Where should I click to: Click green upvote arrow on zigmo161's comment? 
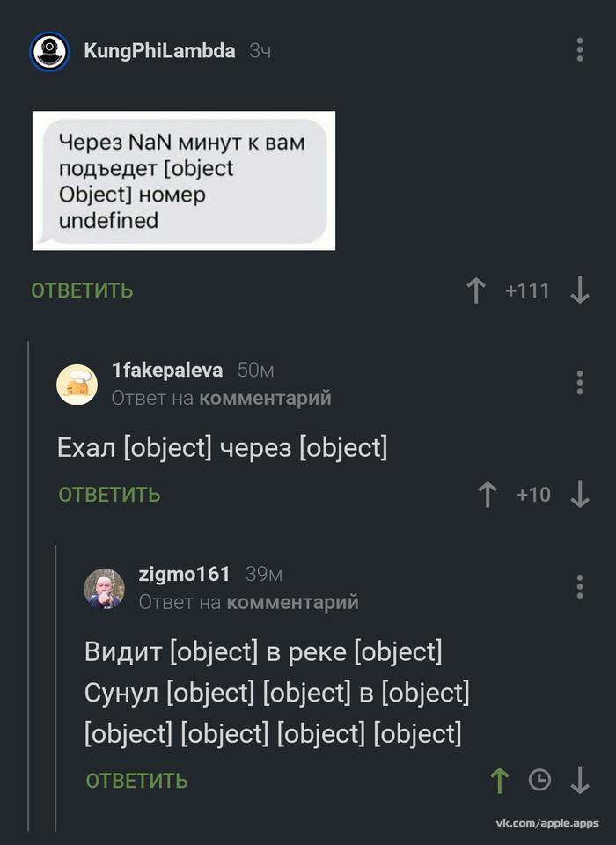[x=499, y=780]
